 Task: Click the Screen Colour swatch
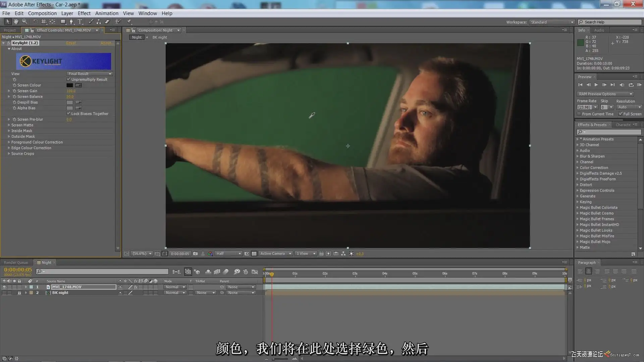point(69,85)
